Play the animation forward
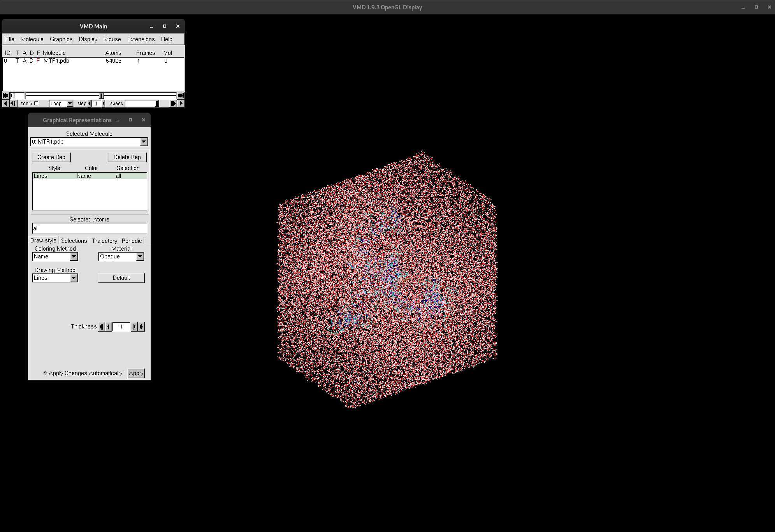This screenshot has width=775, height=532. tap(181, 104)
